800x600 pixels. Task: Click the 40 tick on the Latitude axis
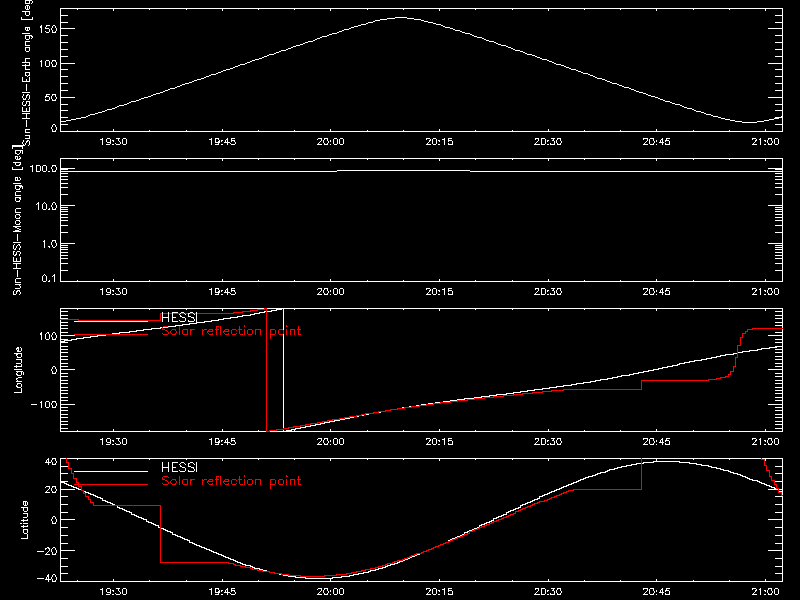51,461
